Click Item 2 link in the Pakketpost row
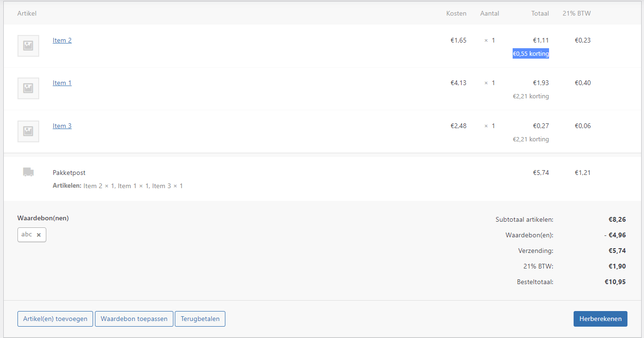This screenshot has width=644, height=338. (x=94, y=185)
